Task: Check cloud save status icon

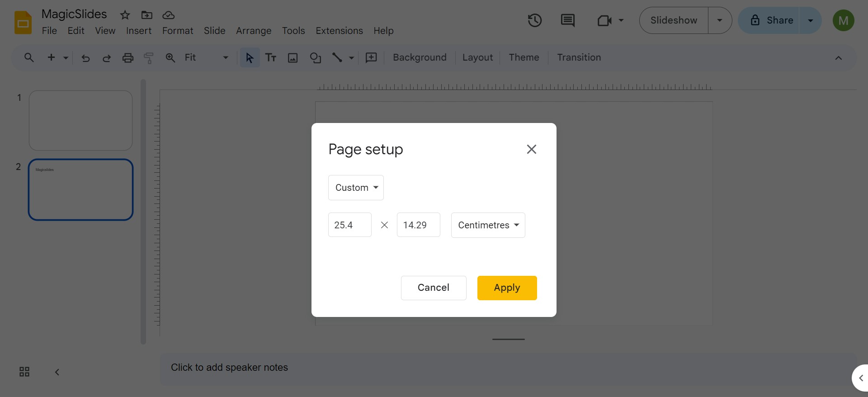Action: pyautogui.click(x=168, y=15)
